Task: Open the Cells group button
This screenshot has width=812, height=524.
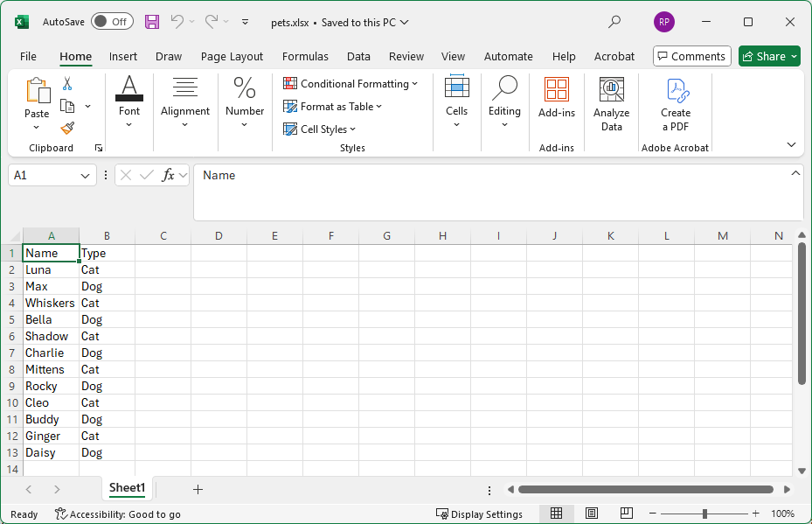Action: pyautogui.click(x=457, y=102)
